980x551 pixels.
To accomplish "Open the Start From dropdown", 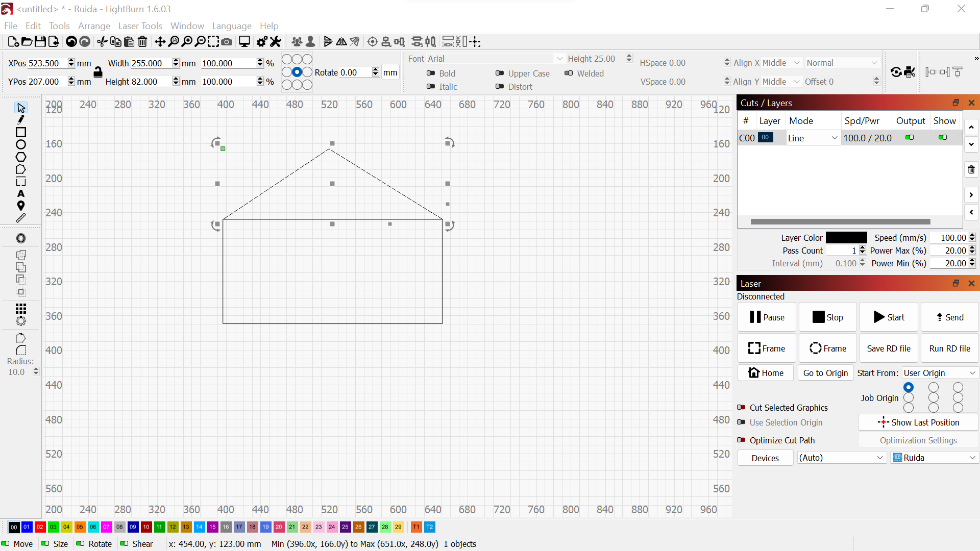I will point(939,373).
